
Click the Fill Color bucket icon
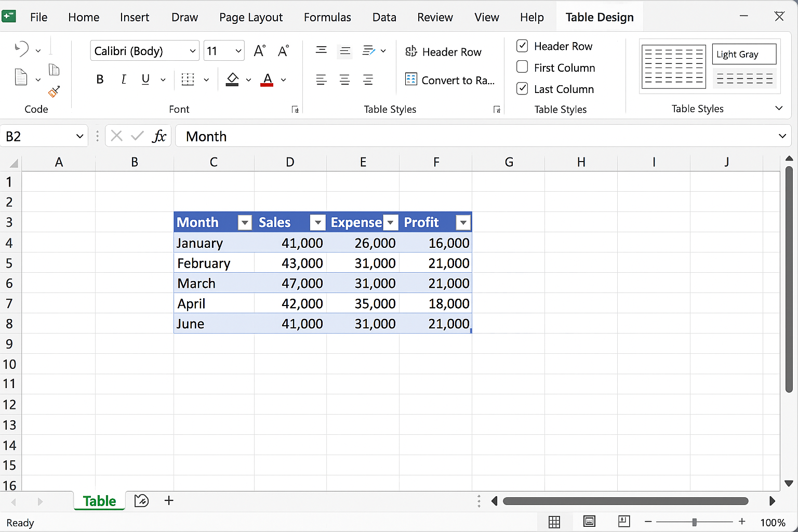[x=232, y=79]
